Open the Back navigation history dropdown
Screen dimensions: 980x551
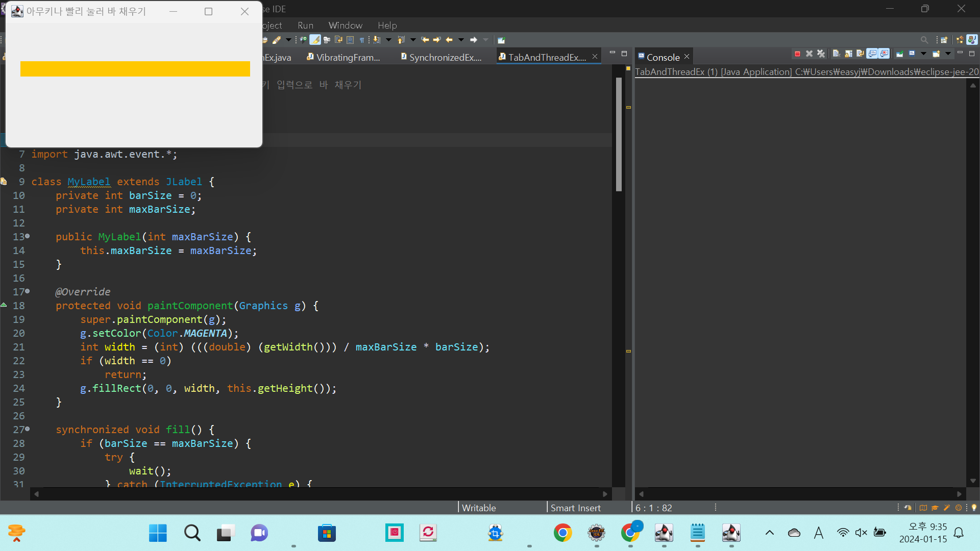click(x=461, y=40)
